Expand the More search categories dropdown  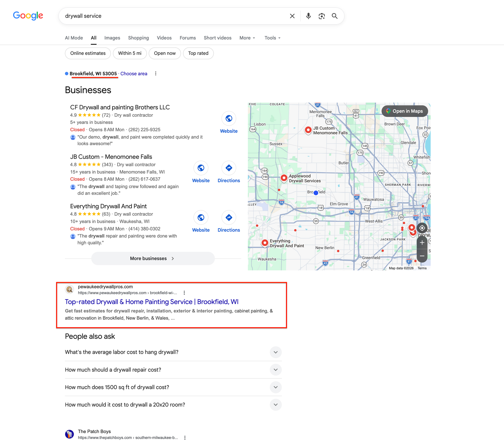pos(247,38)
